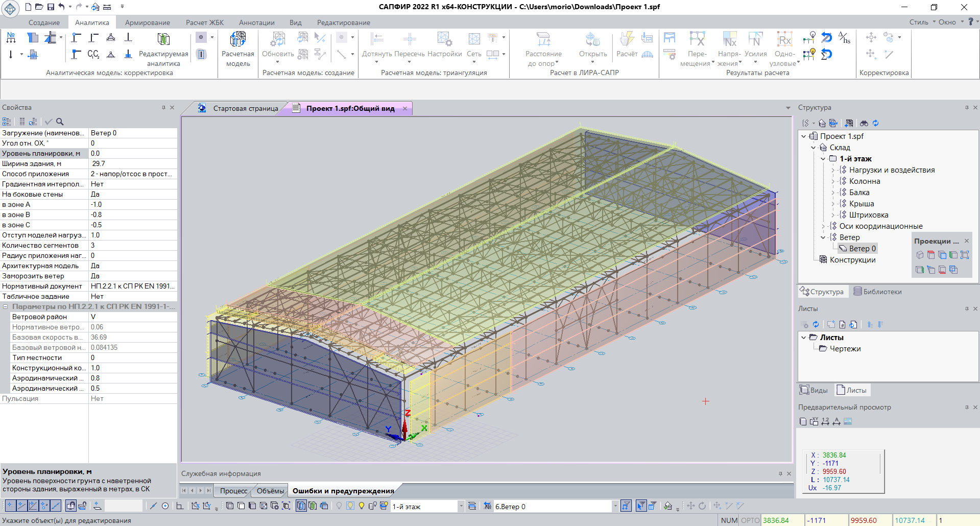Open the 1-й этаж floor dropdown
The width and height of the screenshot is (980, 526).
(x=461, y=506)
